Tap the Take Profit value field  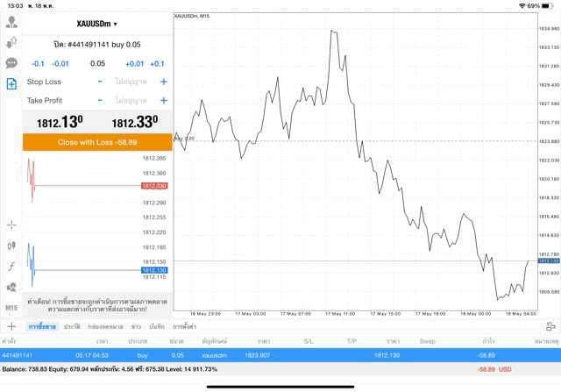(131, 100)
